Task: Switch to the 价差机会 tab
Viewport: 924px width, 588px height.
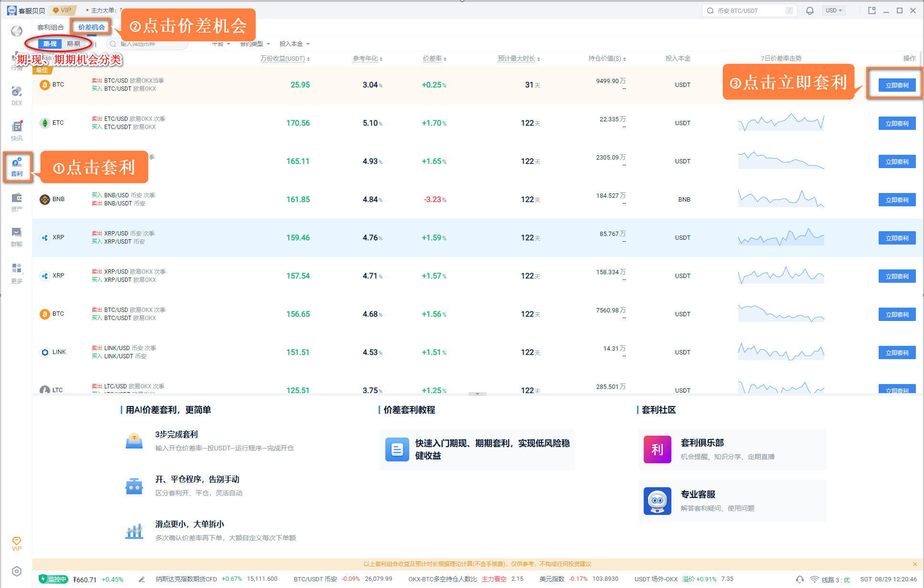Action: (x=92, y=27)
